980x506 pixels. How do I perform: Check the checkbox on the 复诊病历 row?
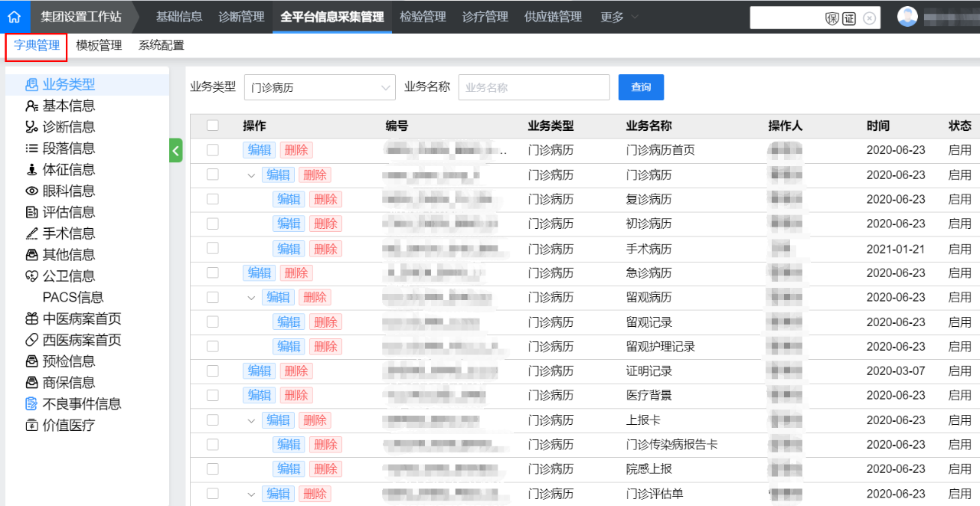[x=213, y=199]
